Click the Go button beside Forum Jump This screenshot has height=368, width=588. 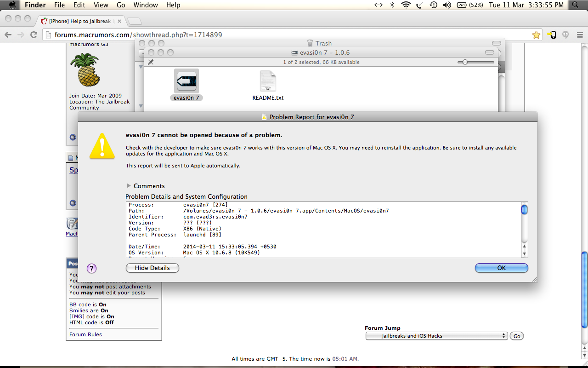[517, 336]
